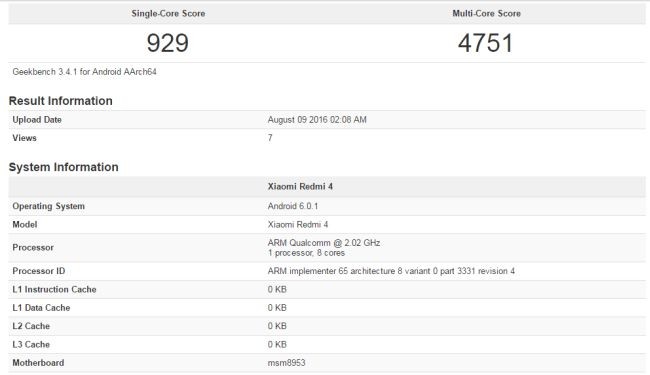The height and width of the screenshot is (375, 650).
Task: Select the August 09 2016 upload date
Action: tap(317, 120)
